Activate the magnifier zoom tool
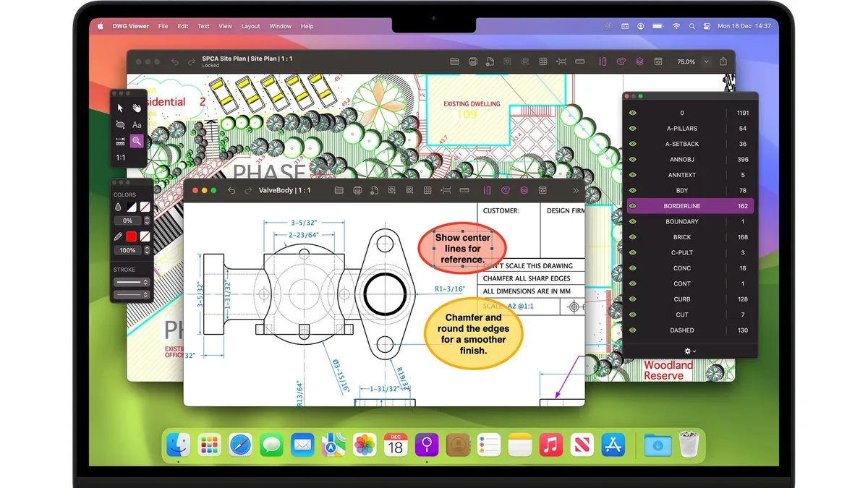 137,141
